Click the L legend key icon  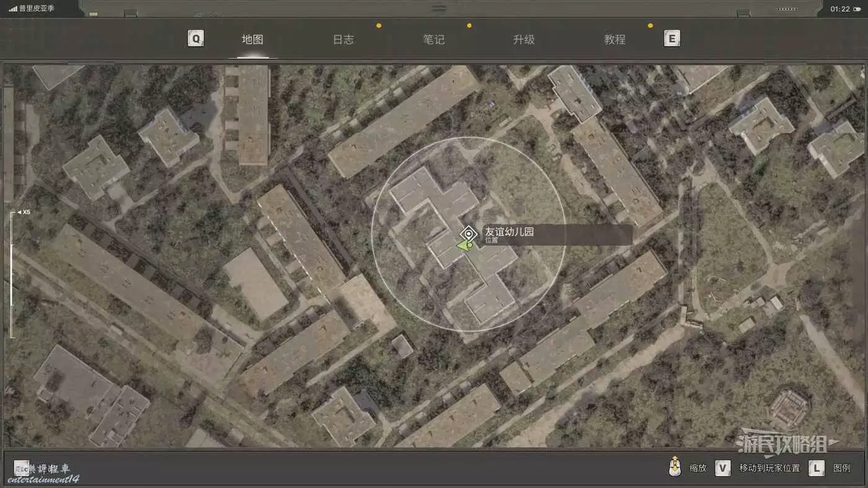(817, 468)
